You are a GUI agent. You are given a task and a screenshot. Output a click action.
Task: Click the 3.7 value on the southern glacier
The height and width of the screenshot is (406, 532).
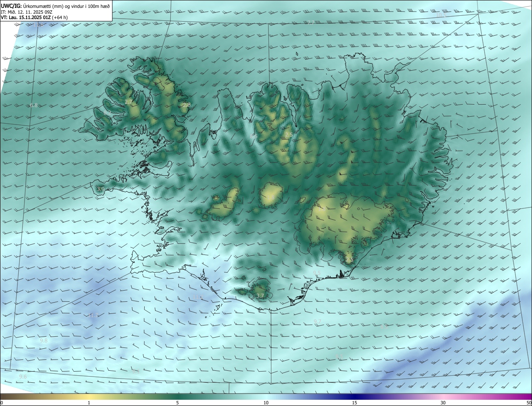tap(260, 296)
